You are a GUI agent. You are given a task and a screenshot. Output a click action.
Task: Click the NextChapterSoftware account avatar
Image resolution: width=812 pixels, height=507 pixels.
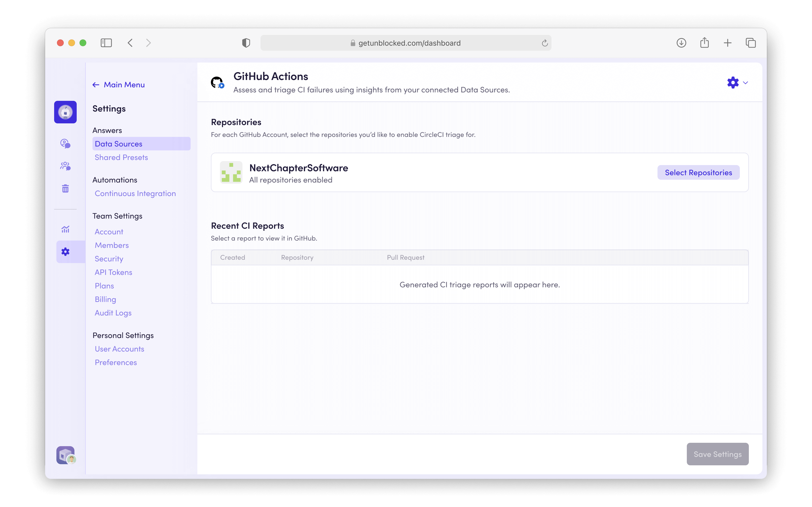(x=231, y=172)
